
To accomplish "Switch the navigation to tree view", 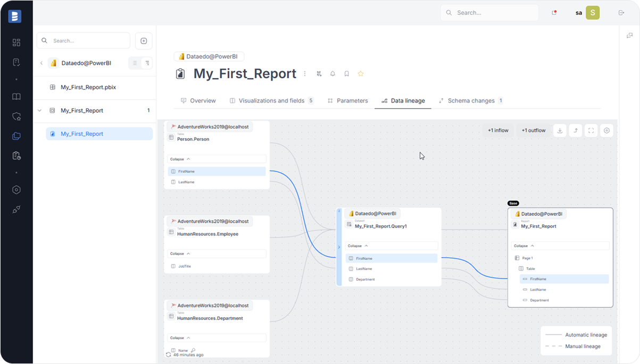I will (x=147, y=63).
